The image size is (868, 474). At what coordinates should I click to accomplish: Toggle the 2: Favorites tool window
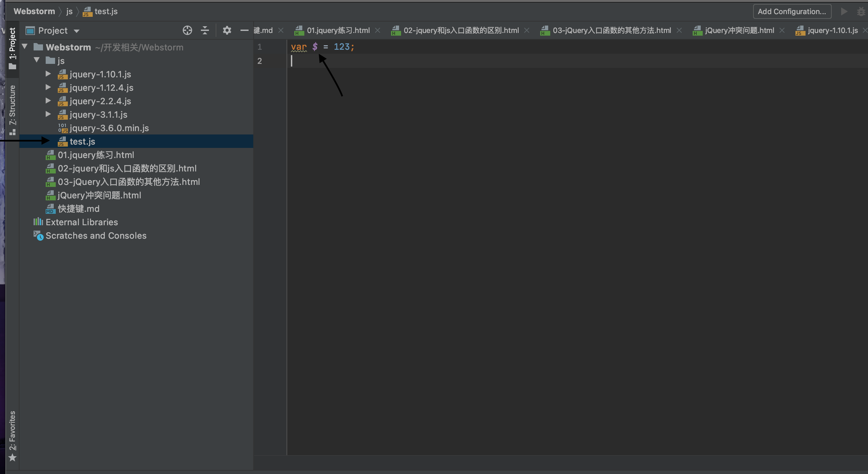click(12, 436)
